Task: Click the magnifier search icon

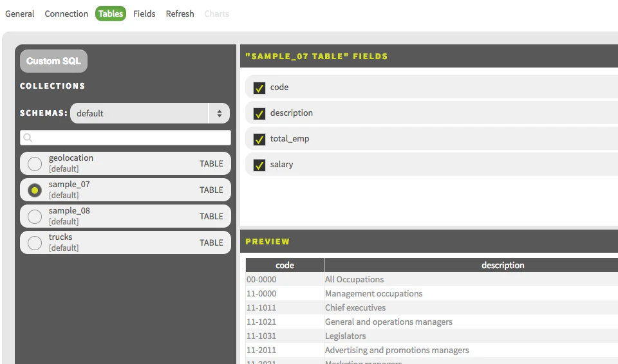Action: 28,138
